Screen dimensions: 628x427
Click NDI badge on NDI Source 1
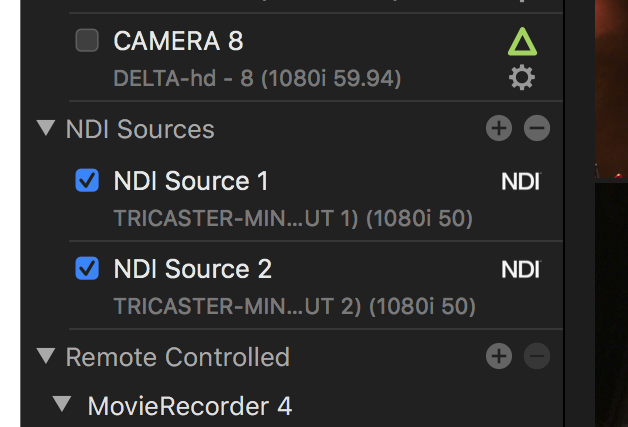click(520, 181)
